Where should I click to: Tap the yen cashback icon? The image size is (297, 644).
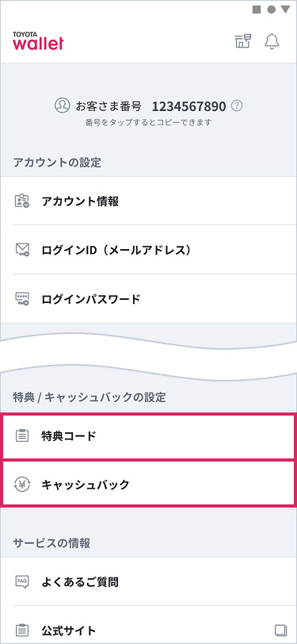click(x=22, y=484)
